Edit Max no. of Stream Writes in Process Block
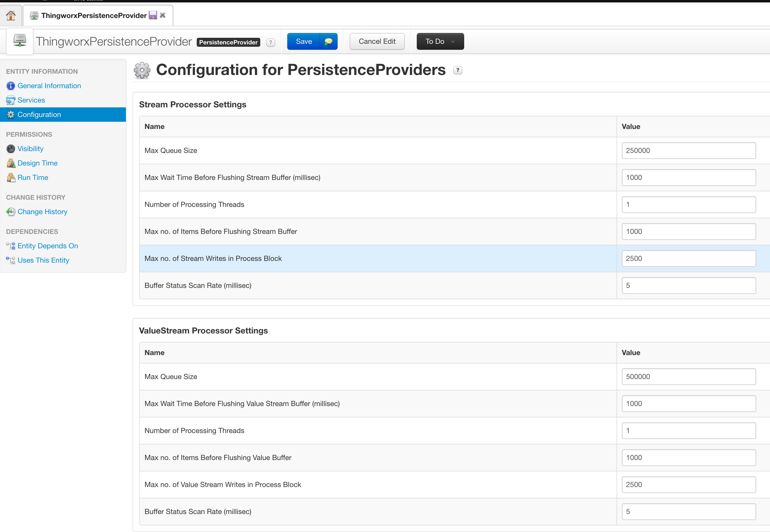The width and height of the screenshot is (770, 532). point(689,258)
